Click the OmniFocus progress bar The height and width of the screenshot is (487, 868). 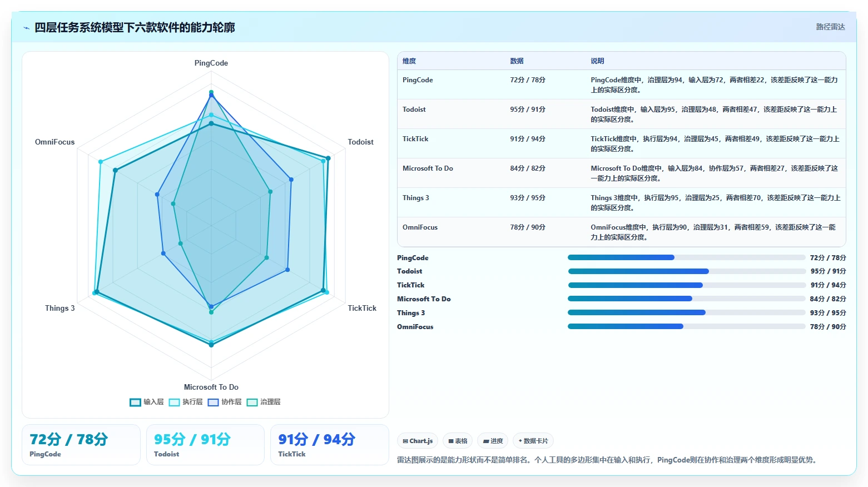pyautogui.click(x=687, y=326)
